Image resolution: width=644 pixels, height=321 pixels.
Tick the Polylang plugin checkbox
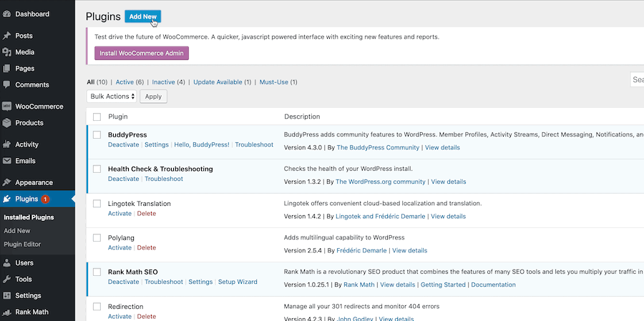tap(97, 237)
